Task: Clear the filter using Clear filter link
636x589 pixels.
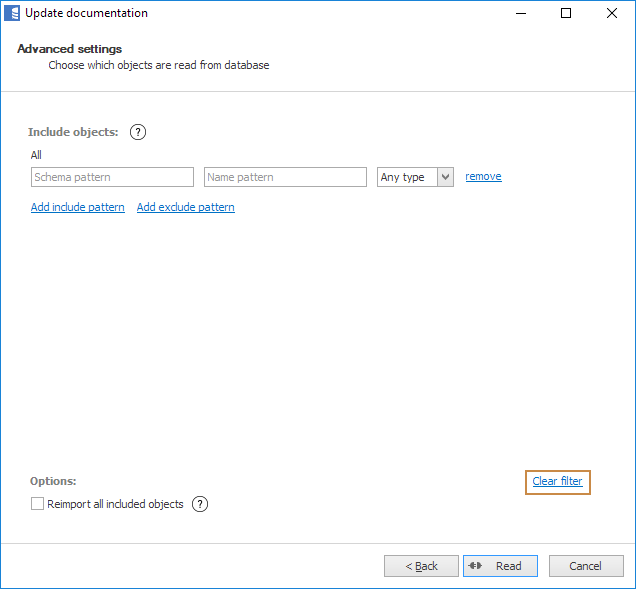Action: (x=557, y=481)
